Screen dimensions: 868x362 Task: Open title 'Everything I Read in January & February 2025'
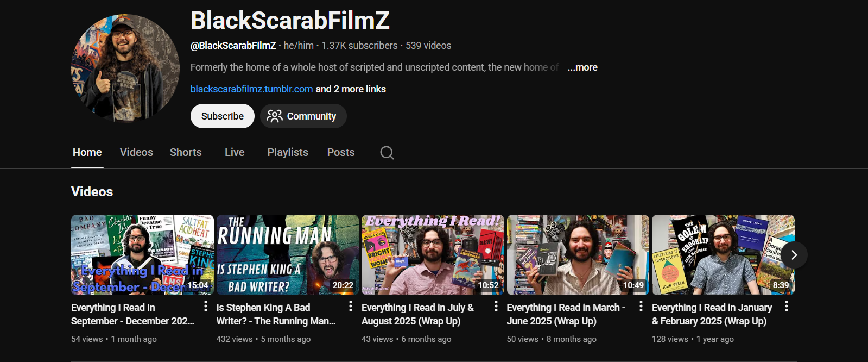click(712, 314)
